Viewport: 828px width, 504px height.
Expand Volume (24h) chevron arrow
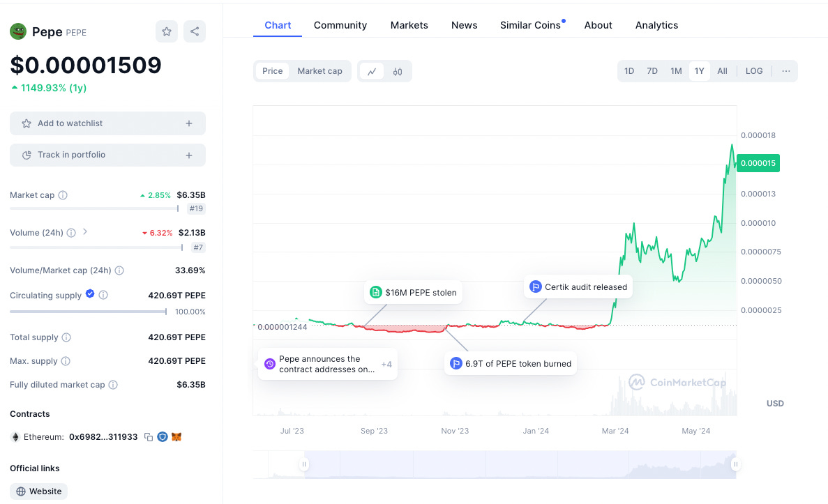coord(85,231)
